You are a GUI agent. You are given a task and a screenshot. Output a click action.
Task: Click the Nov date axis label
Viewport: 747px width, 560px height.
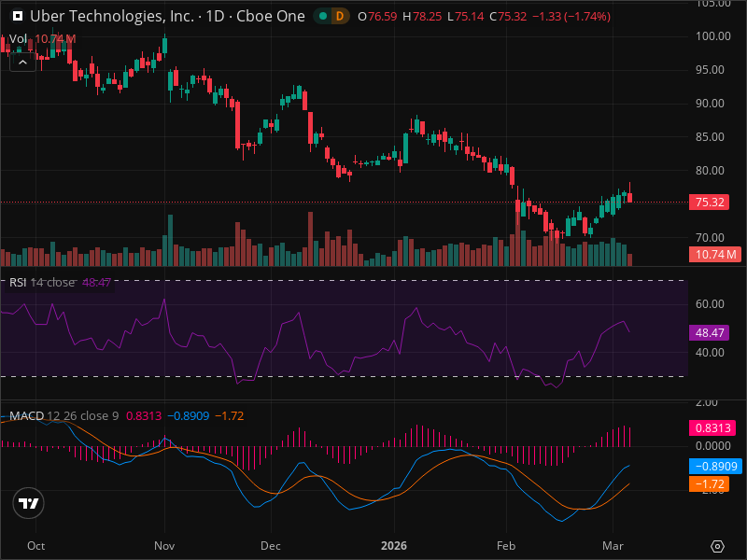point(164,546)
